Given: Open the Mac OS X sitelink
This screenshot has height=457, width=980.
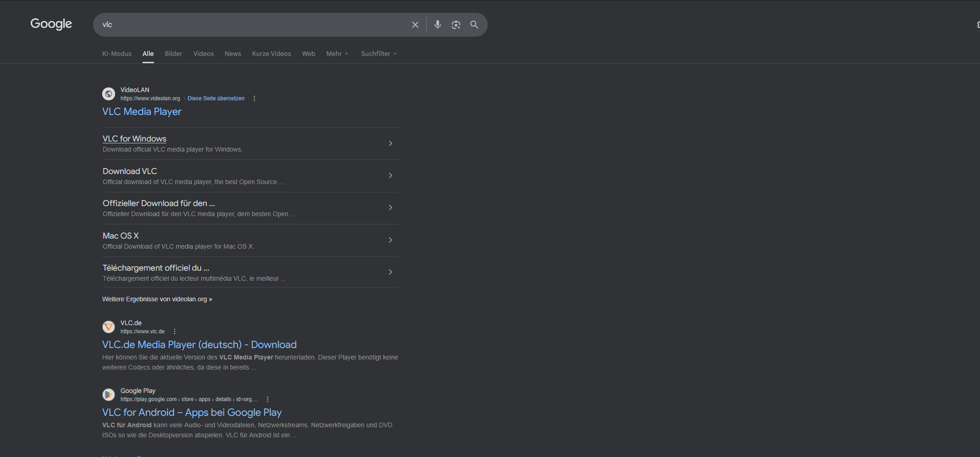Looking at the screenshot, I should pos(121,236).
